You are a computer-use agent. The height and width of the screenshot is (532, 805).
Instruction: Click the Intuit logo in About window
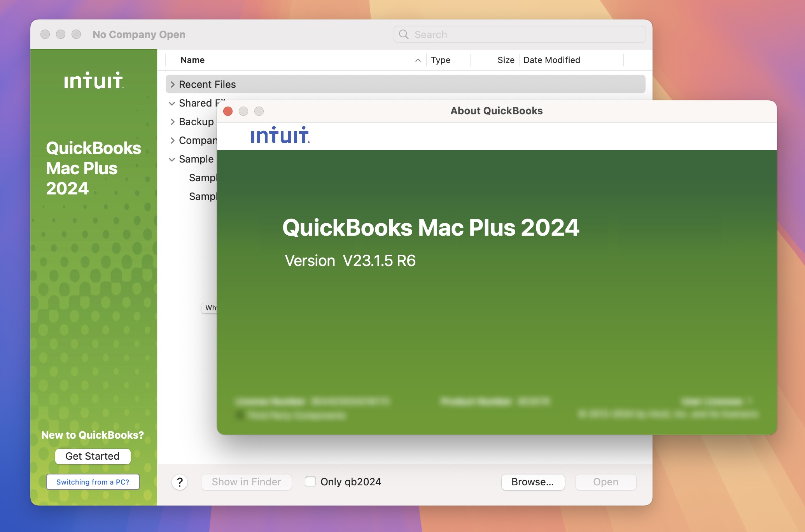(x=280, y=135)
